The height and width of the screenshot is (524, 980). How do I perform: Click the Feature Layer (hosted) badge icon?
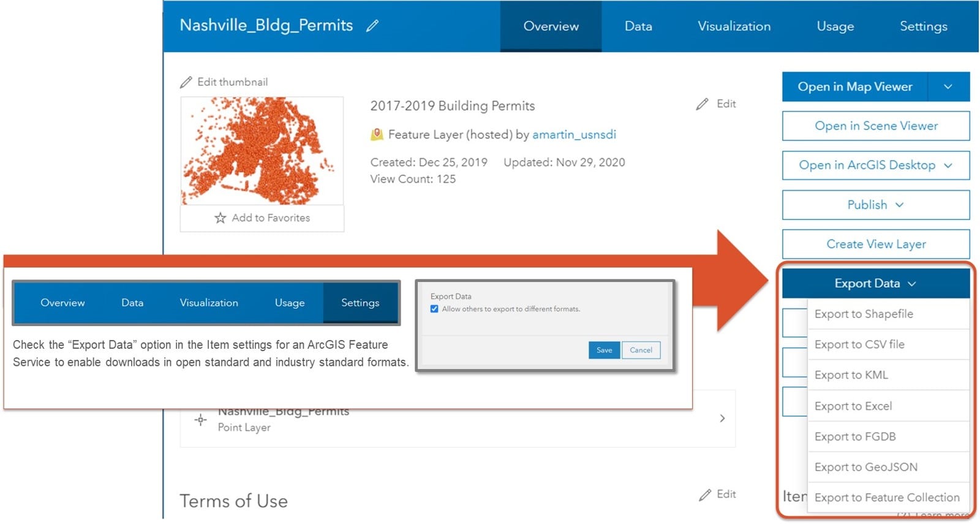coord(376,134)
